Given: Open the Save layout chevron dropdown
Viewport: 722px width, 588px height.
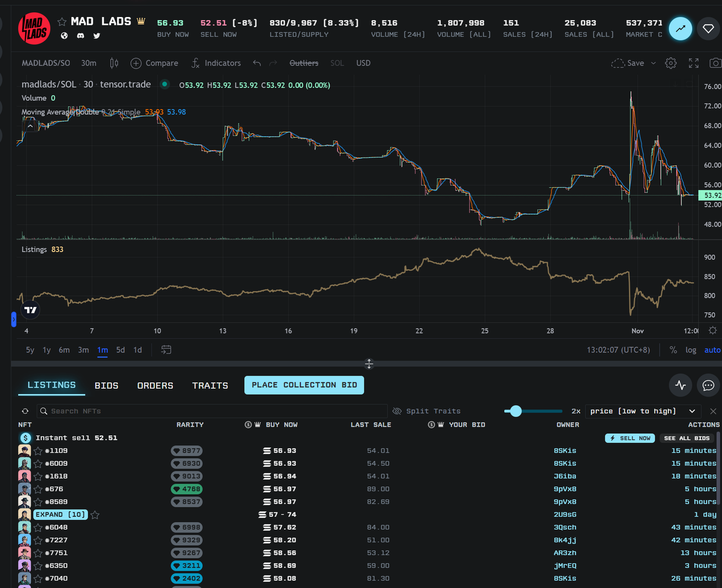Looking at the screenshot, I should coord(653,63).
